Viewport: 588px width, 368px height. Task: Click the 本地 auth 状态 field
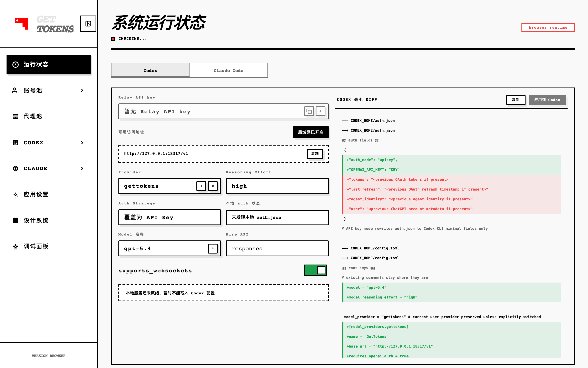pos(277,217)
